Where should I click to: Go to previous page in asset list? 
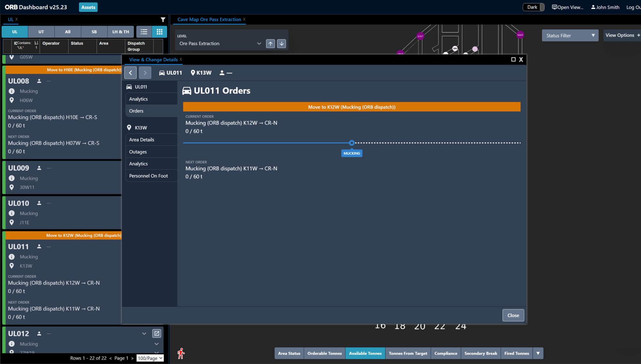pyautogui.click(x=111, y=358)
